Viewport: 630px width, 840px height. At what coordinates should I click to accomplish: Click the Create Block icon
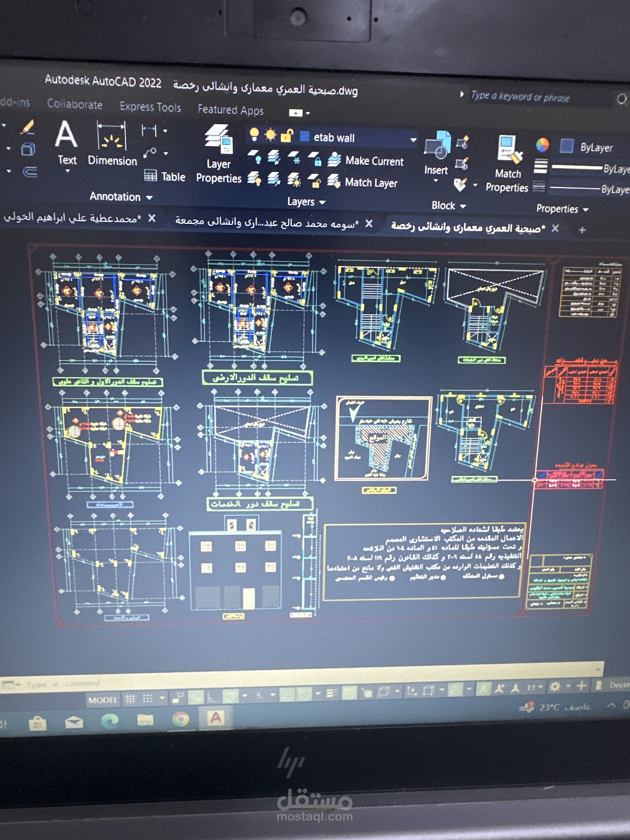462,142
